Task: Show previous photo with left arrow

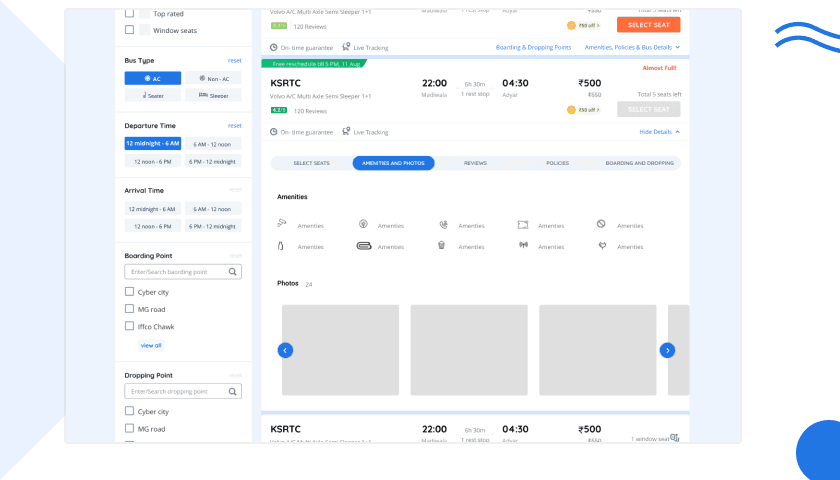Action: point(285,350)
